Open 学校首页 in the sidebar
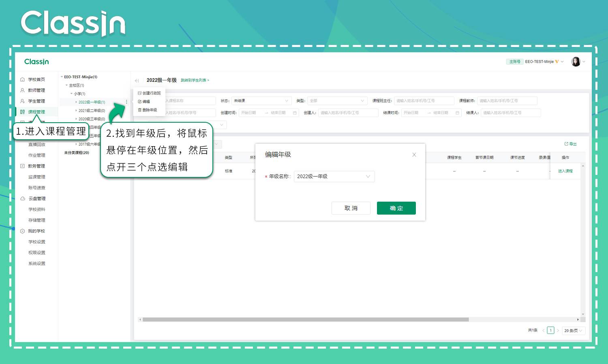This screenshot has height=364, width=608. coord(36,79)
